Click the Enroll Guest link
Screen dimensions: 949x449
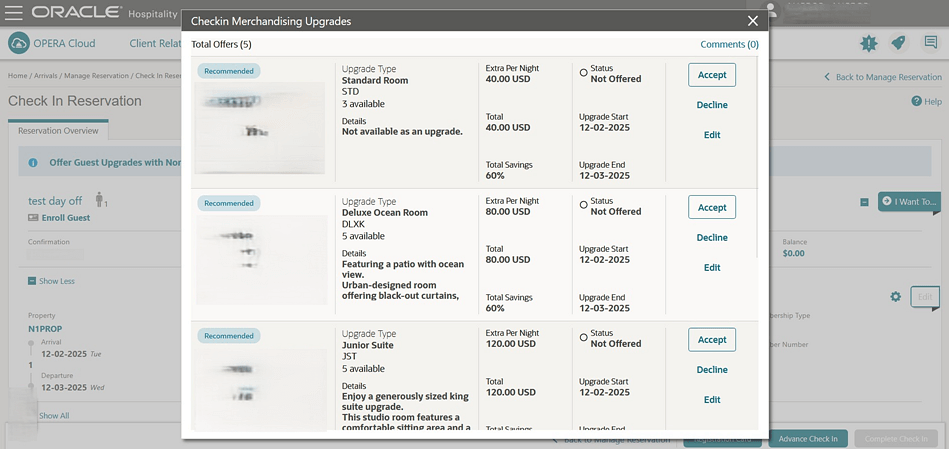65,218
